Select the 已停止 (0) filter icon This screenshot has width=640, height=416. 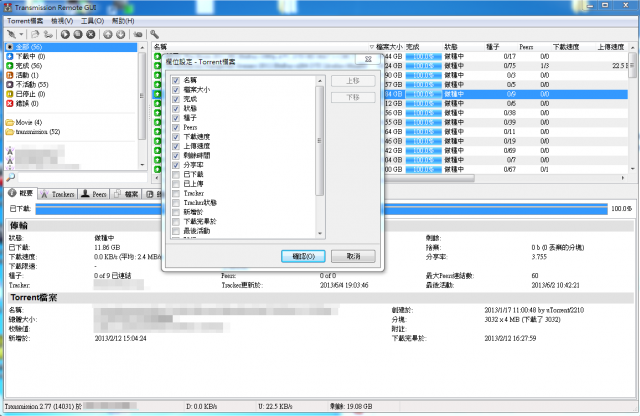[10, 94]
